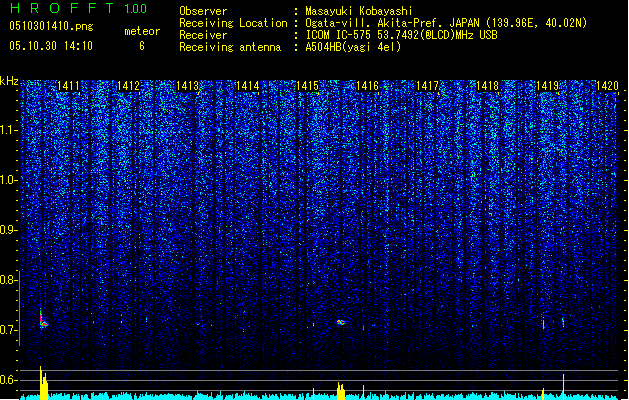The width and height of the screenshot is (629, 400).
Task: Click the 0.9 kHz axis label
Action: 8,230
